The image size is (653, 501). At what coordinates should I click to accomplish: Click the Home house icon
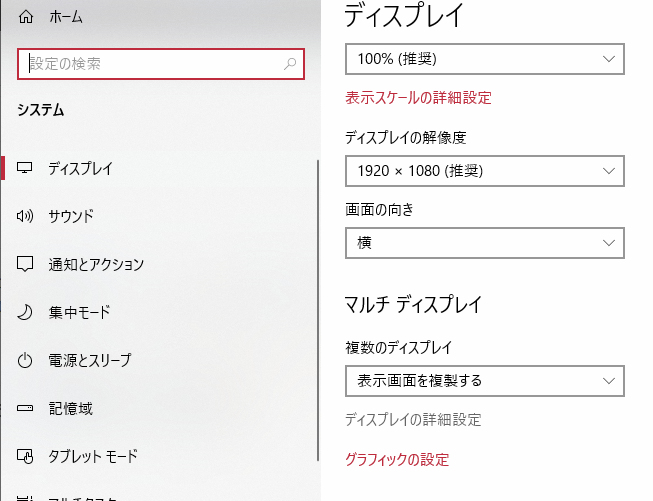coord(26,17)
